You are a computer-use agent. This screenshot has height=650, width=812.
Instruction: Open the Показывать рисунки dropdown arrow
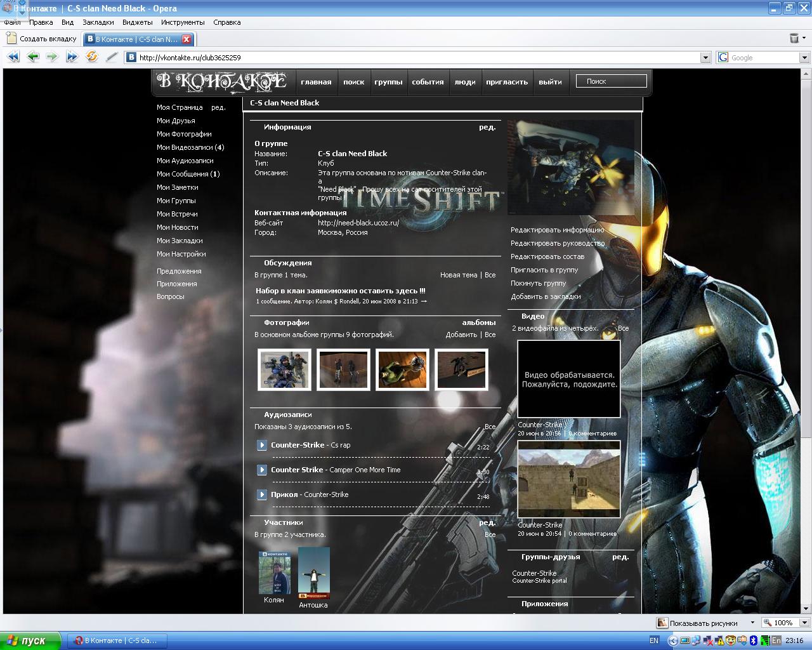coord(752,623)
